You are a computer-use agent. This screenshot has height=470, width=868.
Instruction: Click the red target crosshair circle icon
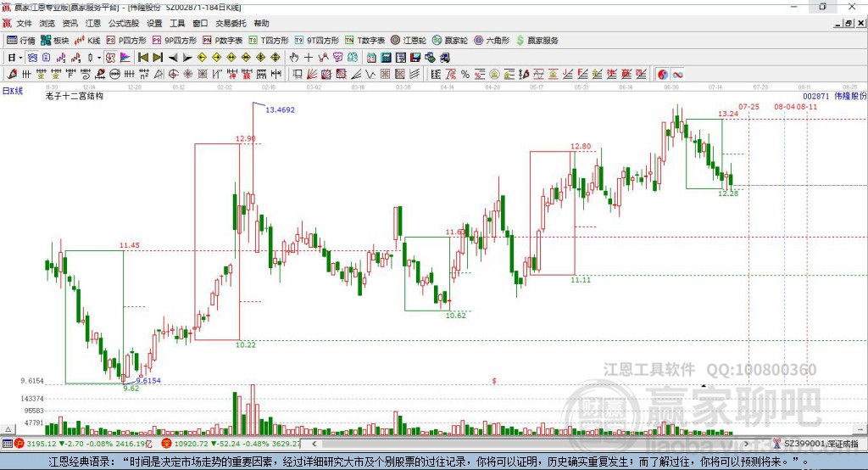(174, 74)
